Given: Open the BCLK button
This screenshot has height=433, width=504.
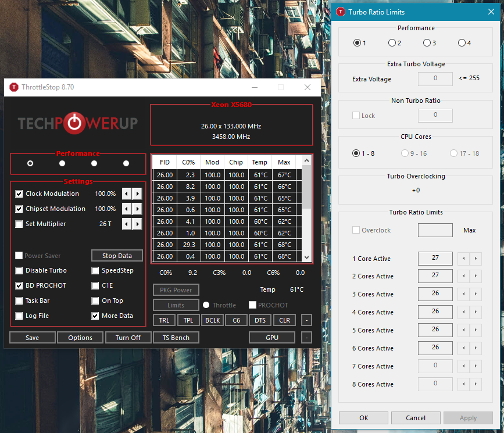Looking at the screenshot, I should click(x=212, y=320).
